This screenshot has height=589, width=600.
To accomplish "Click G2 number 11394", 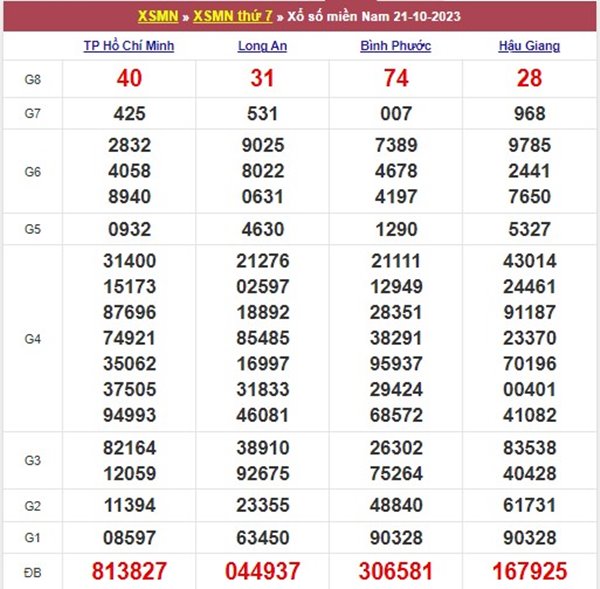I will [x=130, y=505].
